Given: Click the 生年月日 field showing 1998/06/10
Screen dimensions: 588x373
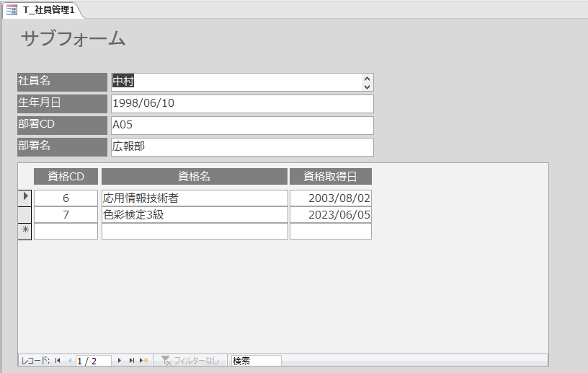Looking at the screenshot, I should [x=241, y=103].
